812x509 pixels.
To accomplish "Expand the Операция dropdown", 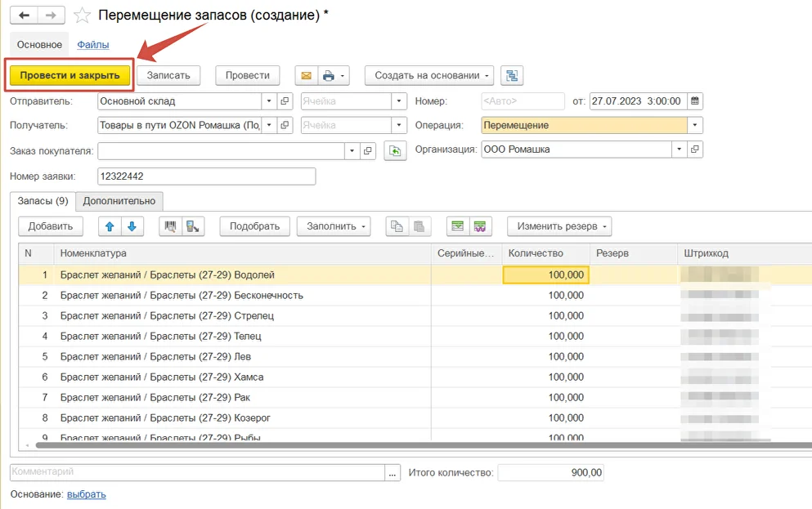I will click(x=694, y=126).
